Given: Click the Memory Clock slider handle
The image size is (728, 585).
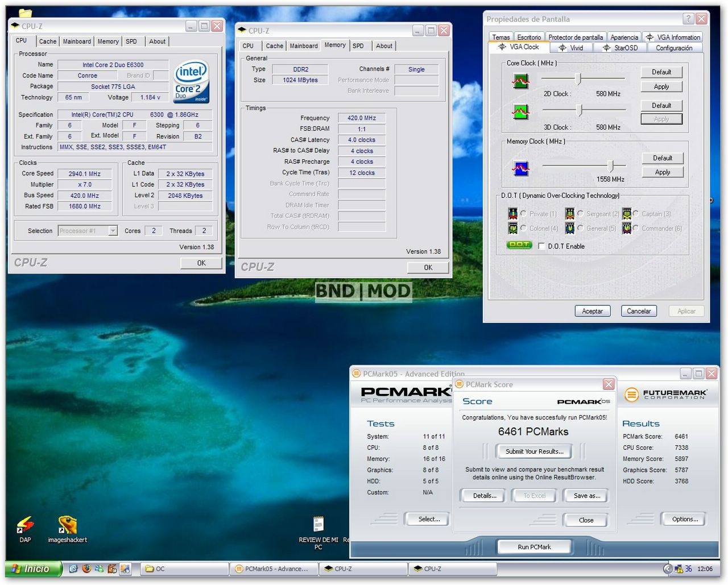Looking at the screenshot, I should (610, 165).
